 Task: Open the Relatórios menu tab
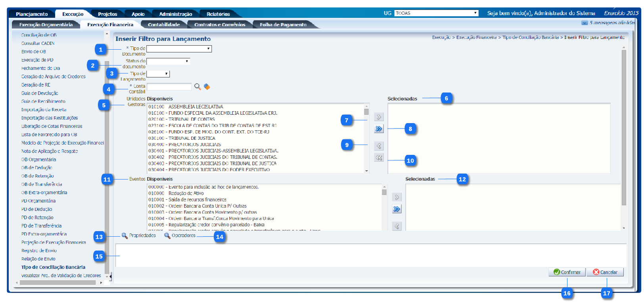[218, 14]
